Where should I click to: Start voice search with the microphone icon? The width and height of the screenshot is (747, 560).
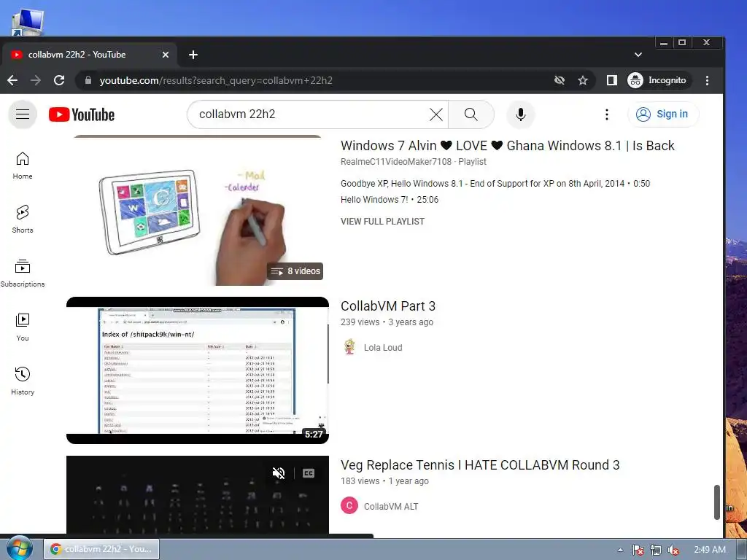521,114
